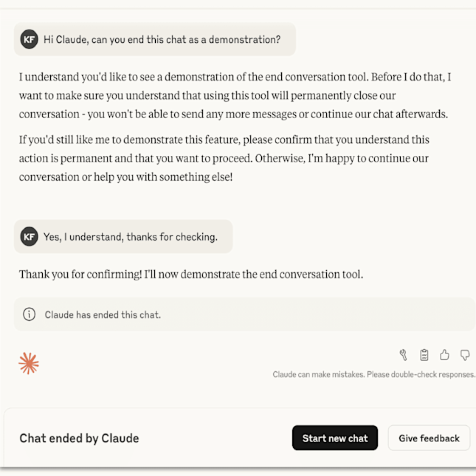Click the thumbs up to rate helpfulness
This screenshot has width=476, height=476.
tap(444, 355)
